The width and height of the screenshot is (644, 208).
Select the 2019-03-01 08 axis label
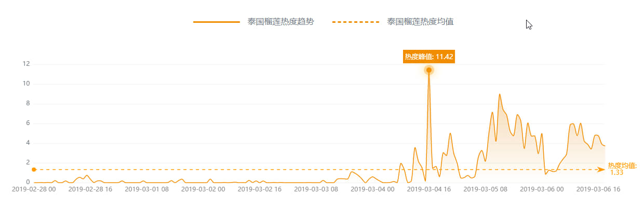tap(147, 189)
